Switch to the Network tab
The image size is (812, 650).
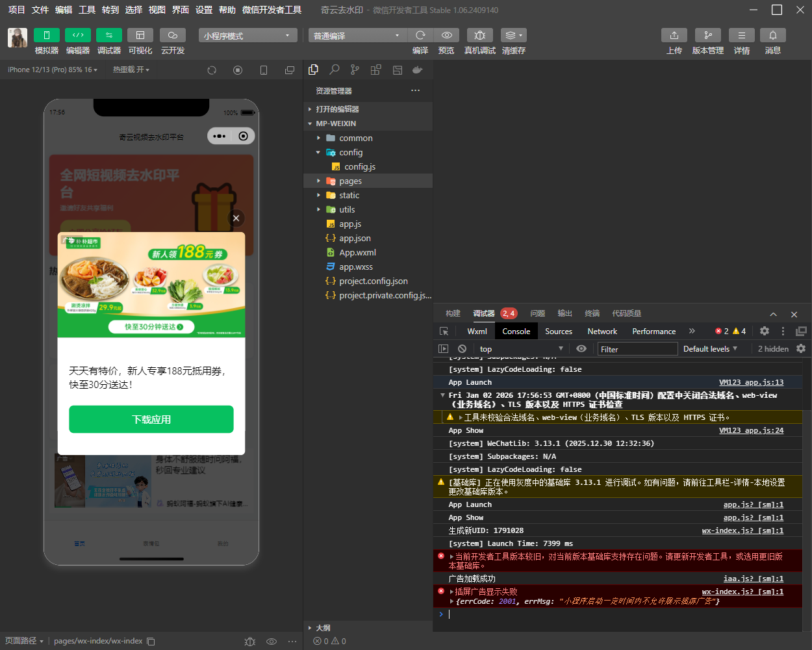pyautogui.click(x=602, y=331)
